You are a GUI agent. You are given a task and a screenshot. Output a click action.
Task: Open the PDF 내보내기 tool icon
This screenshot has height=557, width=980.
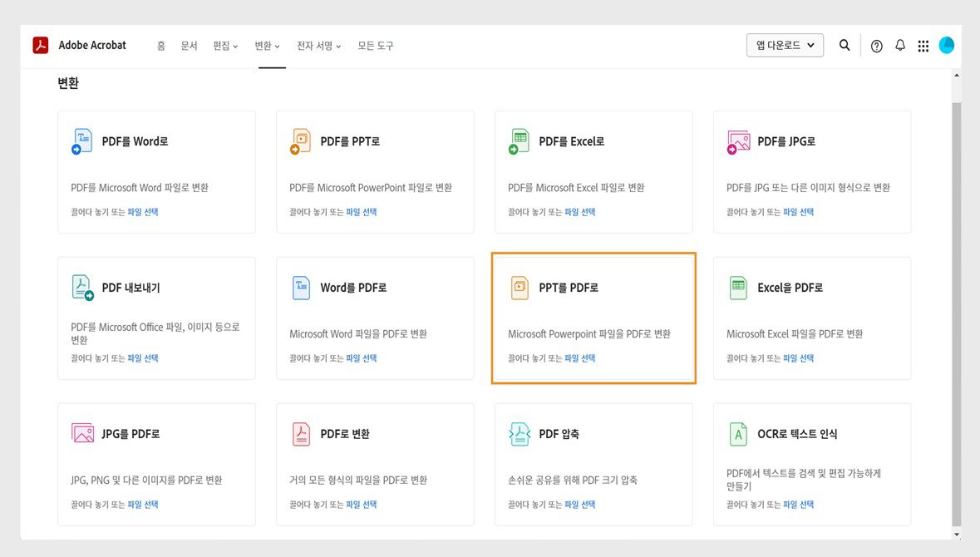[81, 287]
